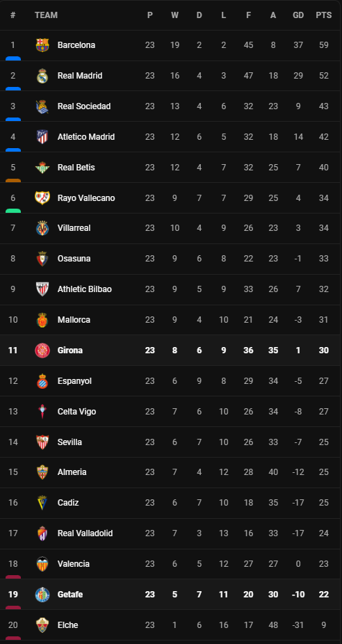This screenshot has height=644, width=342.
Task: Click the Villarreal yellow crest
Action: tap(42, 228)
